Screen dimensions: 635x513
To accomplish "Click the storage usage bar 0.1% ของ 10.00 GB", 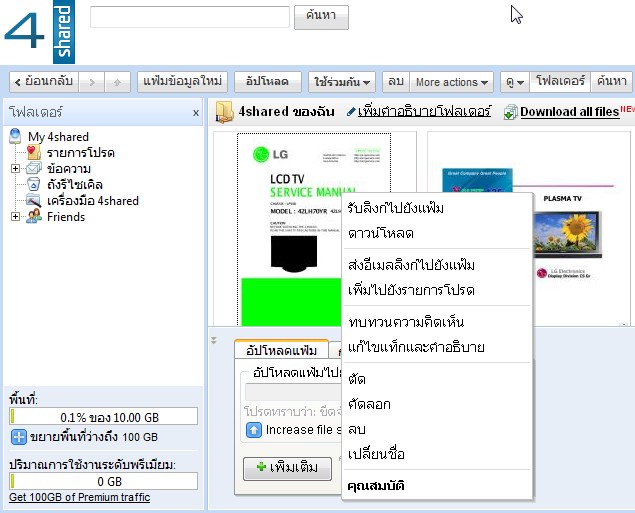I will pyautogui.click(x=104, y=417).
